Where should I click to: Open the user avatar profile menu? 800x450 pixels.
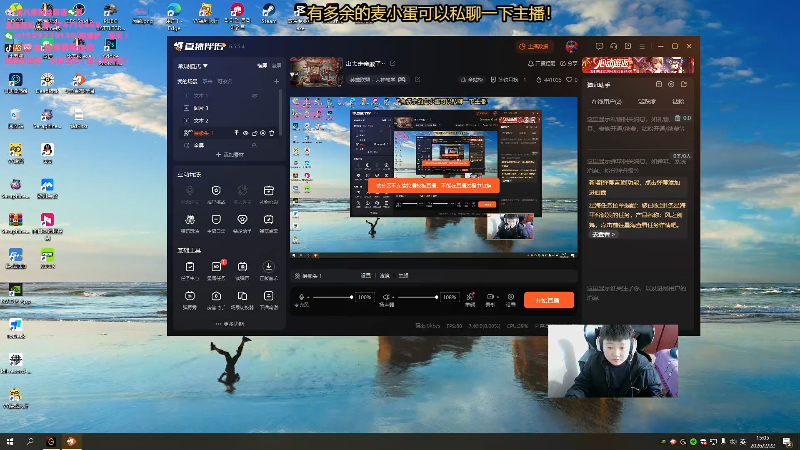(x=571, y=46)
